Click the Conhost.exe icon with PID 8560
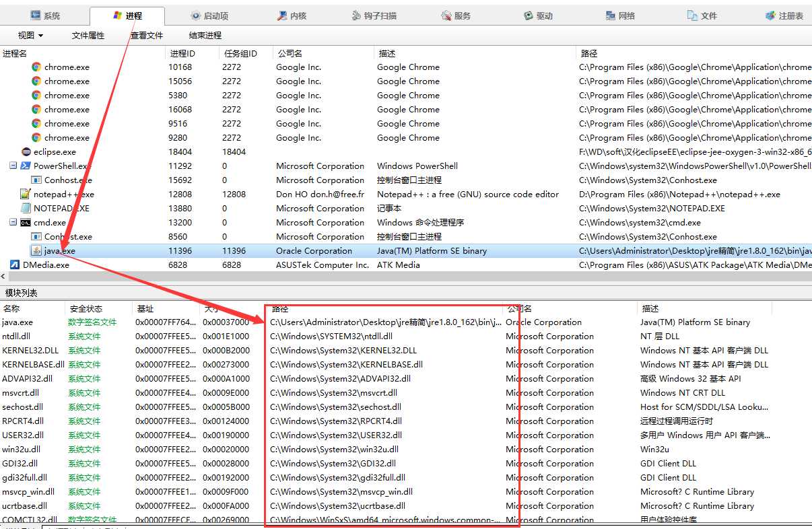 36,237
